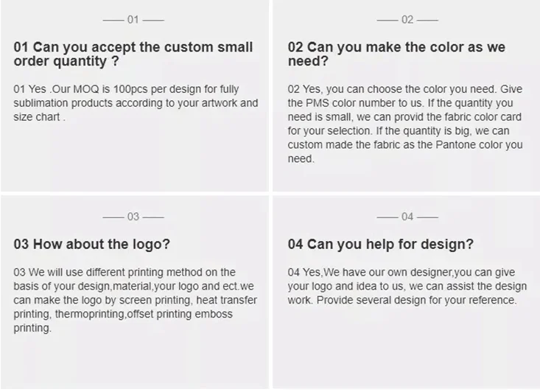Click "emboss" in the logo answer

point(213,315)
